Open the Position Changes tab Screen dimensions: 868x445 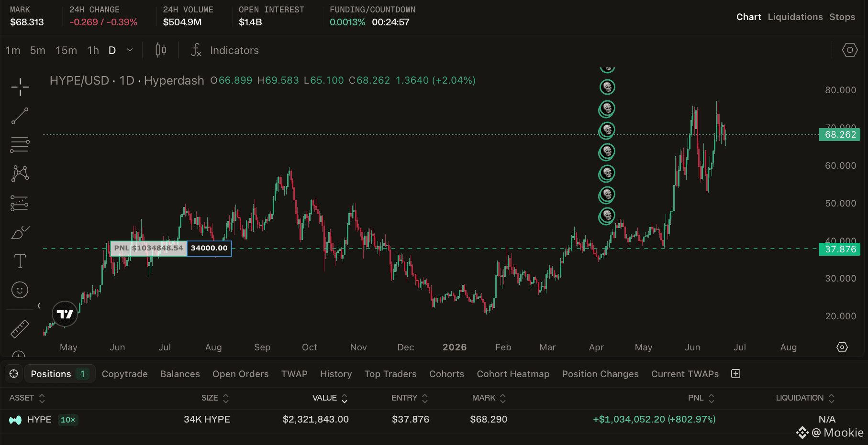click(600, 374)
